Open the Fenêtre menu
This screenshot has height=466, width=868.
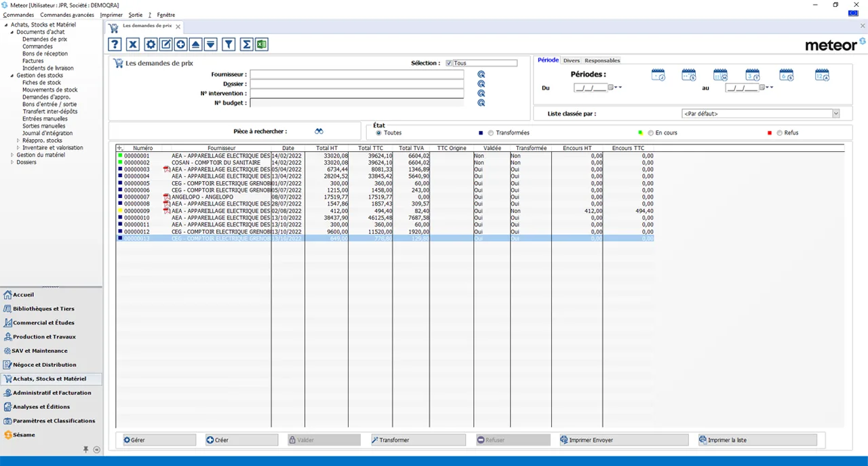coord(165,15)
